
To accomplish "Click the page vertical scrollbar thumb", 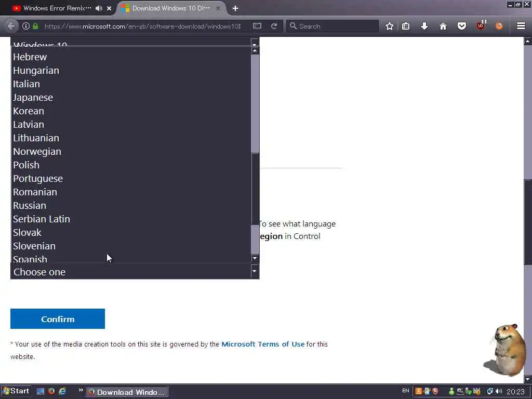I will point(528,222).
